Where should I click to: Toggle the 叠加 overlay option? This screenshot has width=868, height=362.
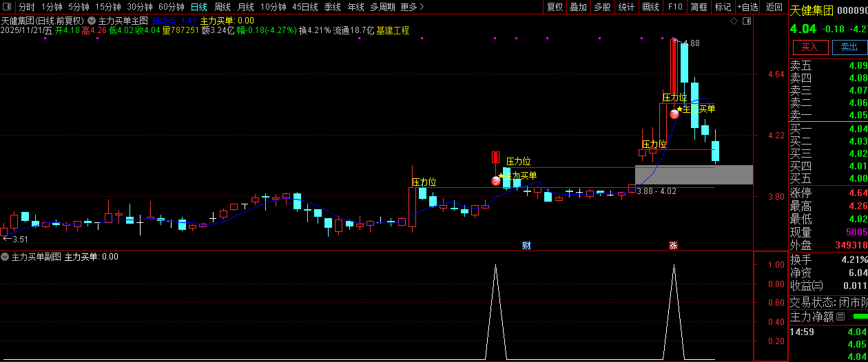point(578,7)
